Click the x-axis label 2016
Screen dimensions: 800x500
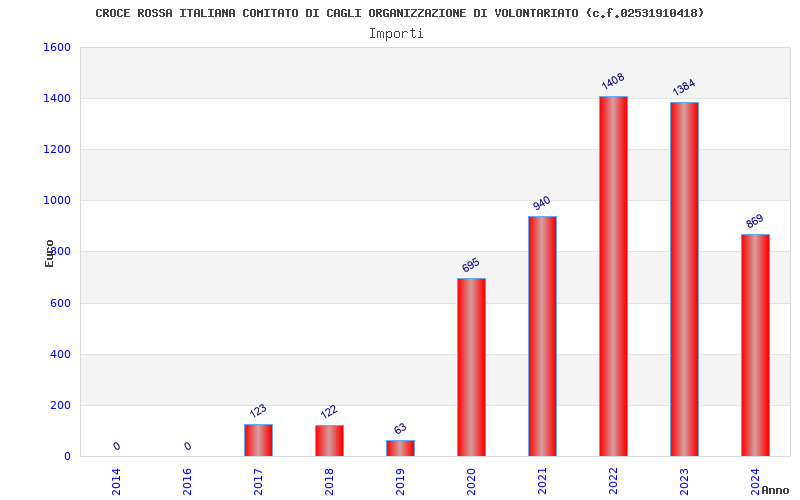[x=187, y=481]
